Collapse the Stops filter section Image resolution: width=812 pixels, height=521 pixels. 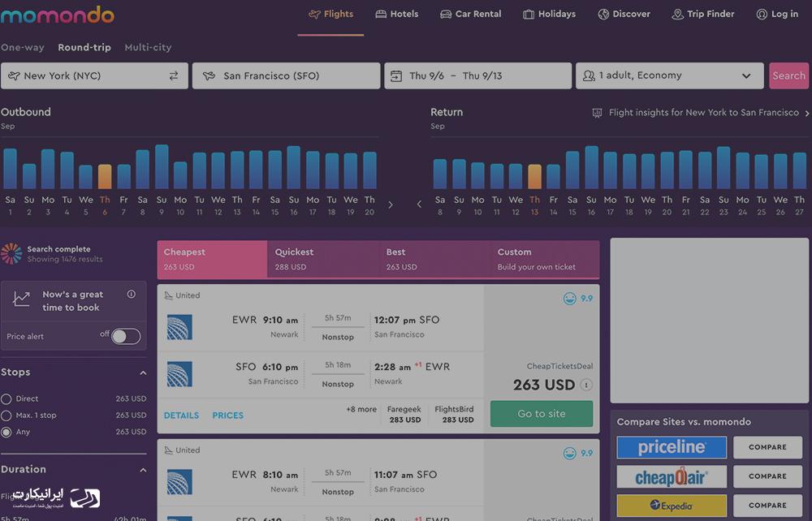click(143, 373)
